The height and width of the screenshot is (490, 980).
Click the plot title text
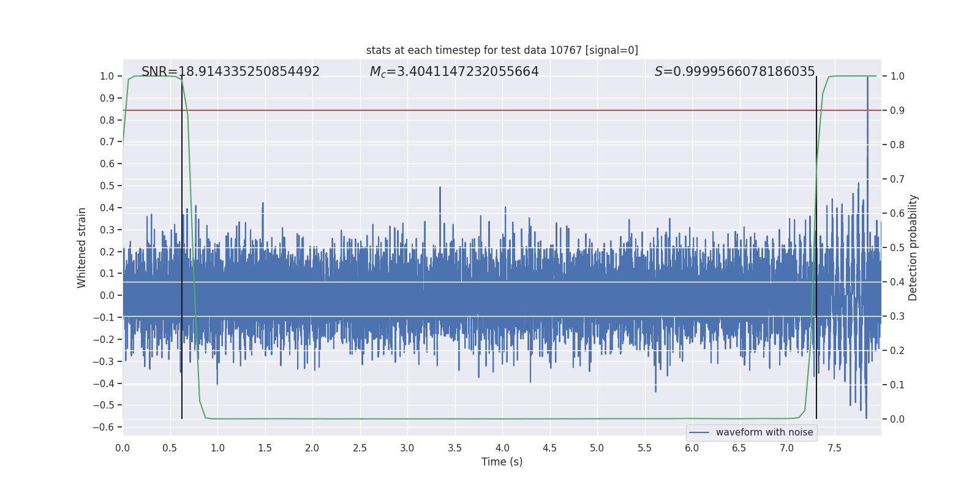pyautogui.click(x=502, y=50)
